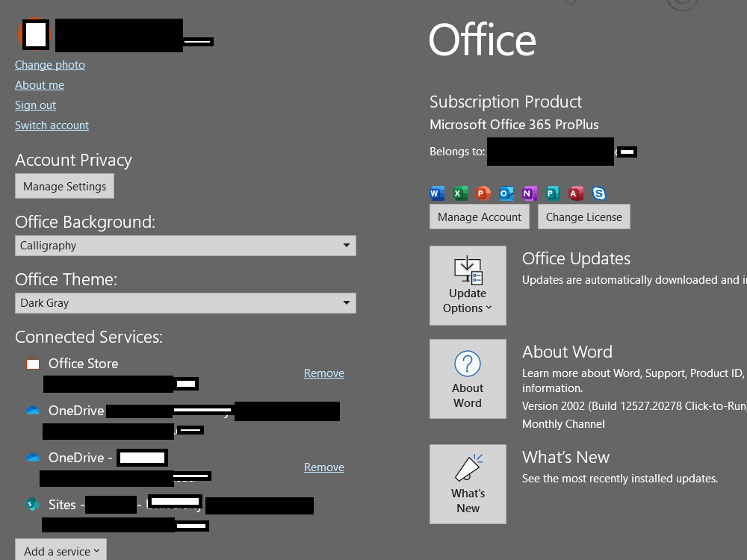Viewport: 747px width, 560px height.
Task: Click the Outlook app icon
Action: (506, 193)
